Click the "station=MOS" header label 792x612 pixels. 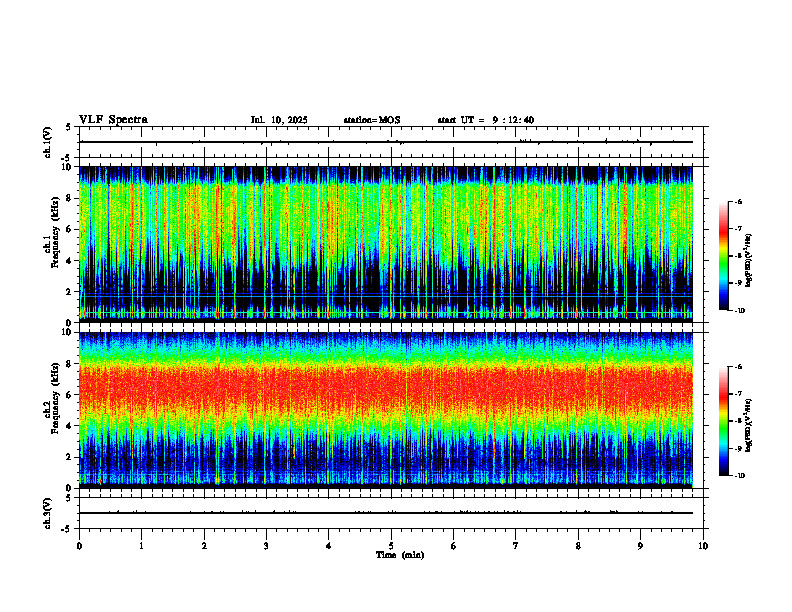[372, 120]
